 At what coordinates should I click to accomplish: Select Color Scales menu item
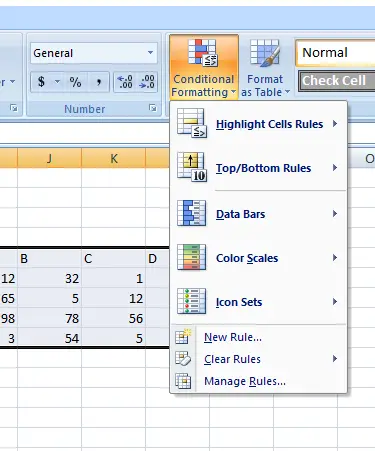258,258
